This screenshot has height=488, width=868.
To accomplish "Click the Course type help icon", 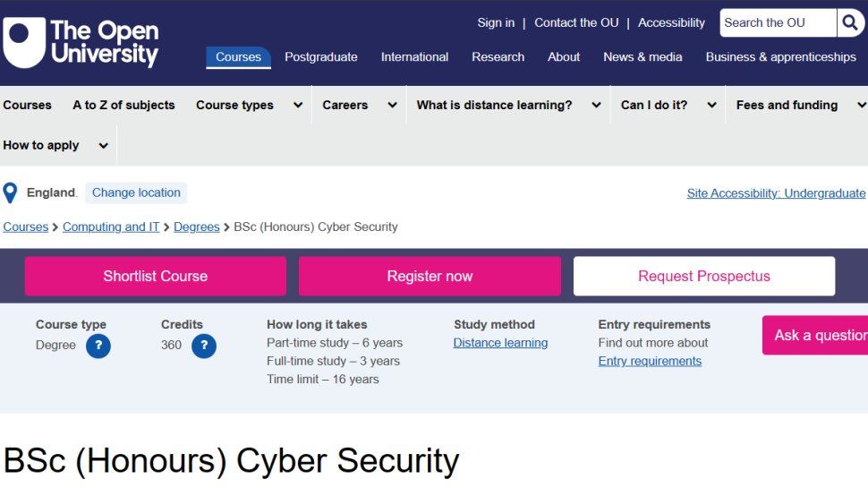I will (x=98, y=346).
